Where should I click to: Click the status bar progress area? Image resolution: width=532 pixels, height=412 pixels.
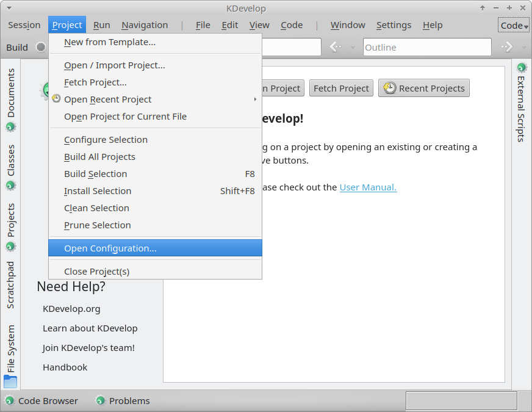pos(461,401)
